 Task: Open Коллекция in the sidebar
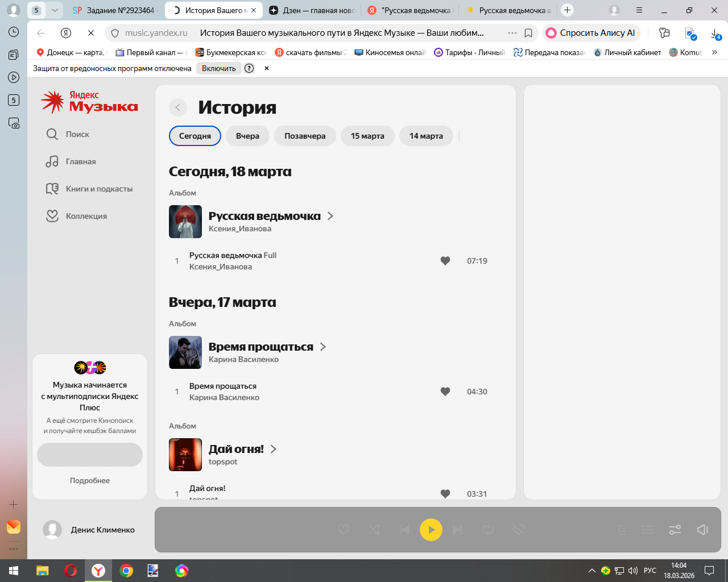point(76,216)
